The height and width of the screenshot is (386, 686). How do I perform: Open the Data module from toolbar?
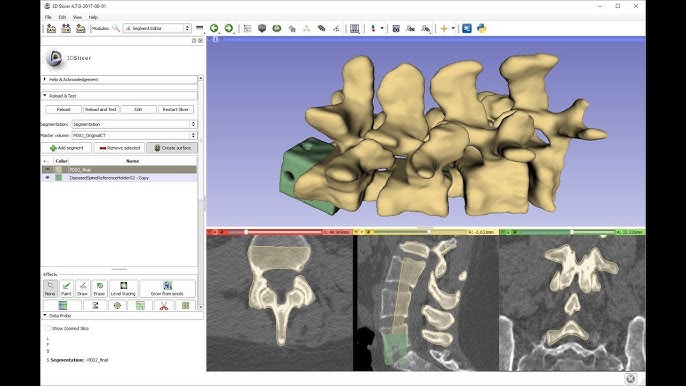click(248, 28)
